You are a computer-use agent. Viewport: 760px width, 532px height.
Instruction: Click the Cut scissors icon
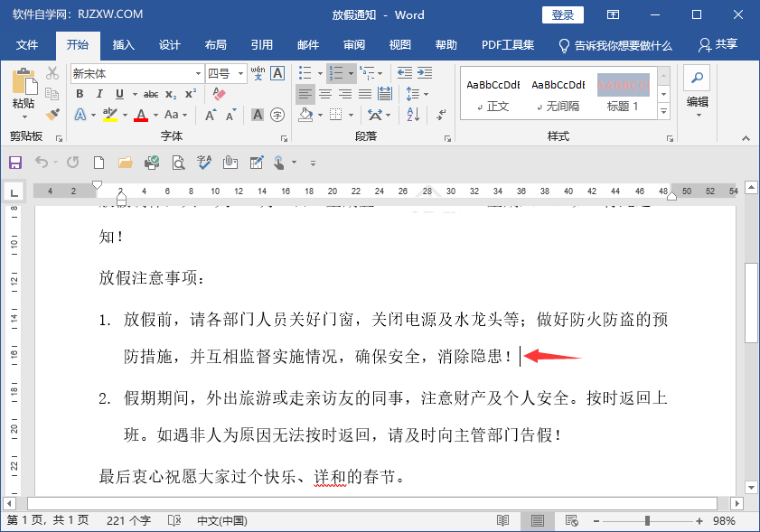click(52, 73)
